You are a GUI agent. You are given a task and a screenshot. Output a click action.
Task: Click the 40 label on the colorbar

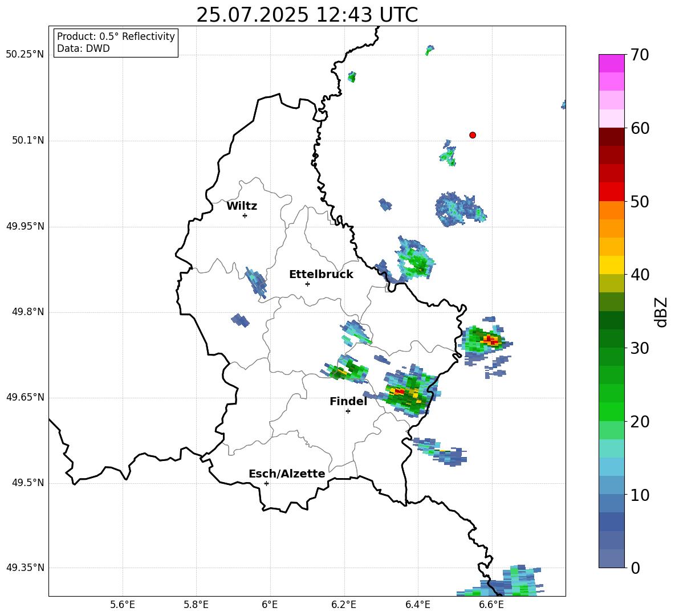[x=640, y=275]
